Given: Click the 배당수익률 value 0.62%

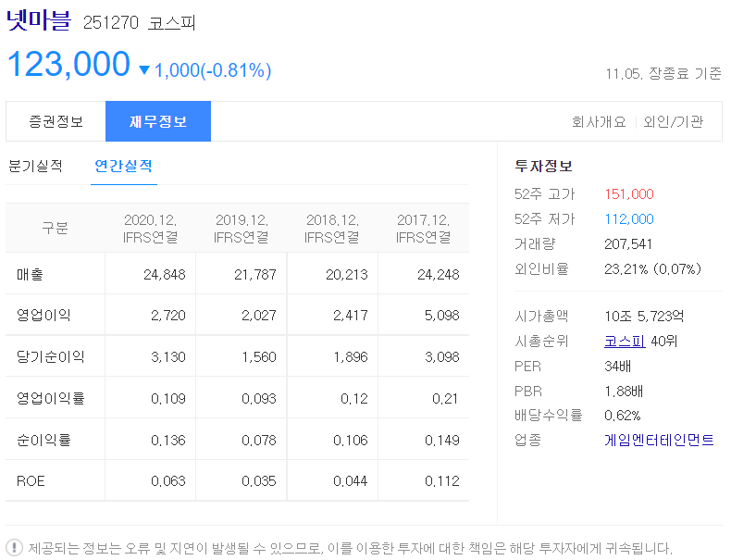Looking at the screenshot, I should point(623,416).
